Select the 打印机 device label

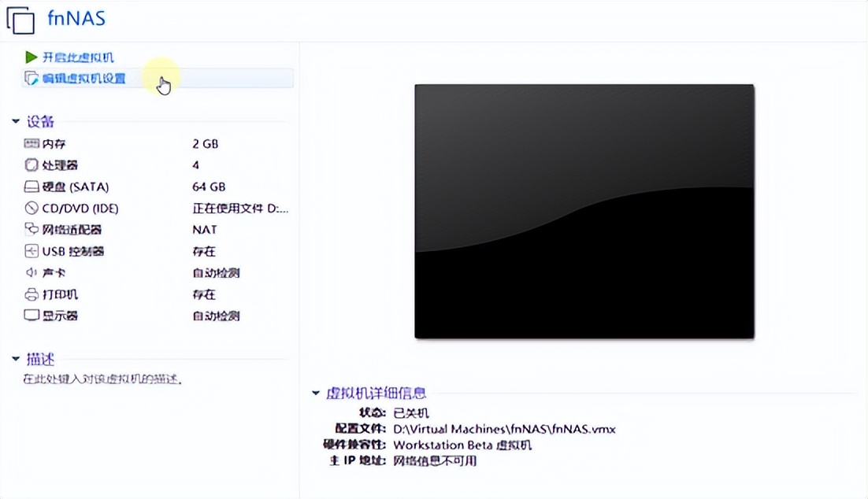[x=61, y=294]
